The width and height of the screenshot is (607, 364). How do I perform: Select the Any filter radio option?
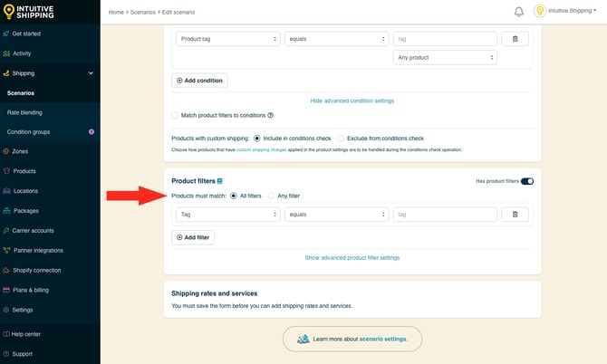(270, 196)
